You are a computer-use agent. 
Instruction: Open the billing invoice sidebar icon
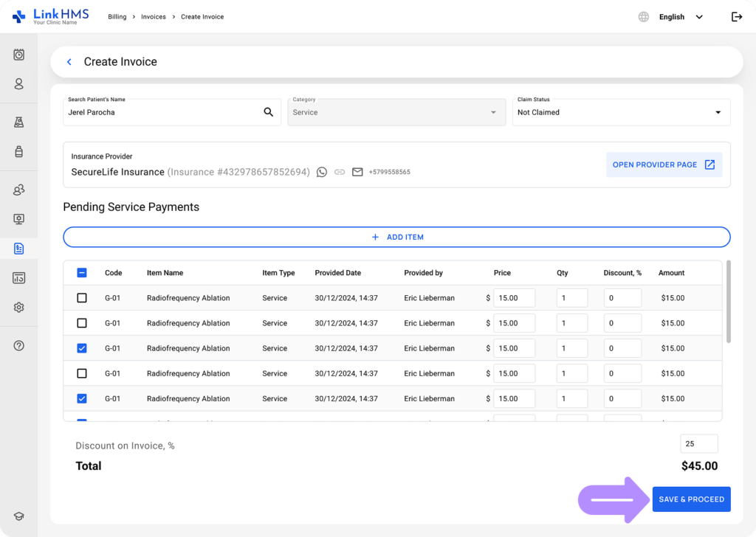(x=18, y=249)
